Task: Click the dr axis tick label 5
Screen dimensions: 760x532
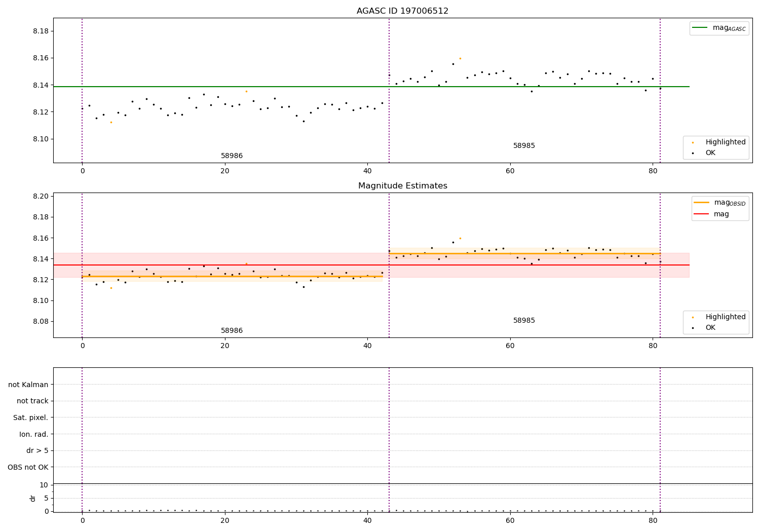Action: [46, 498]
